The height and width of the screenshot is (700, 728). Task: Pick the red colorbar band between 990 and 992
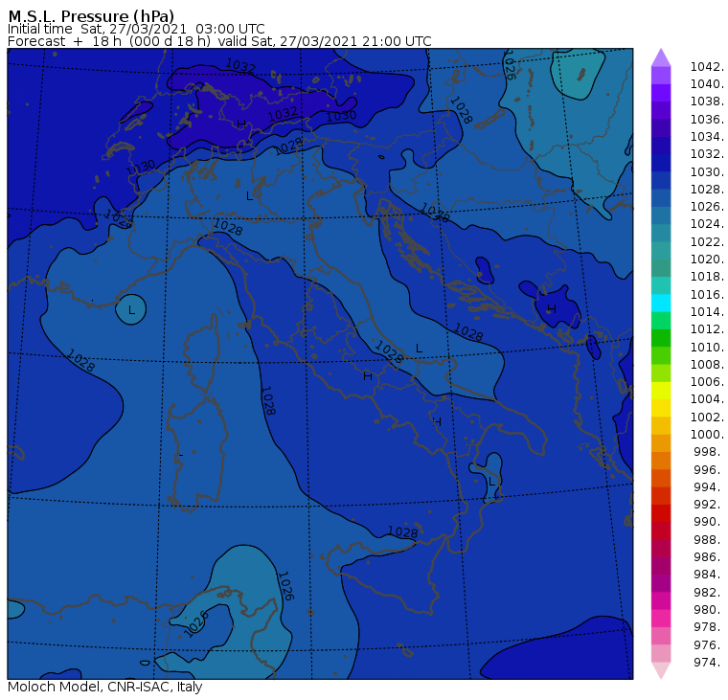coord(661,513)
